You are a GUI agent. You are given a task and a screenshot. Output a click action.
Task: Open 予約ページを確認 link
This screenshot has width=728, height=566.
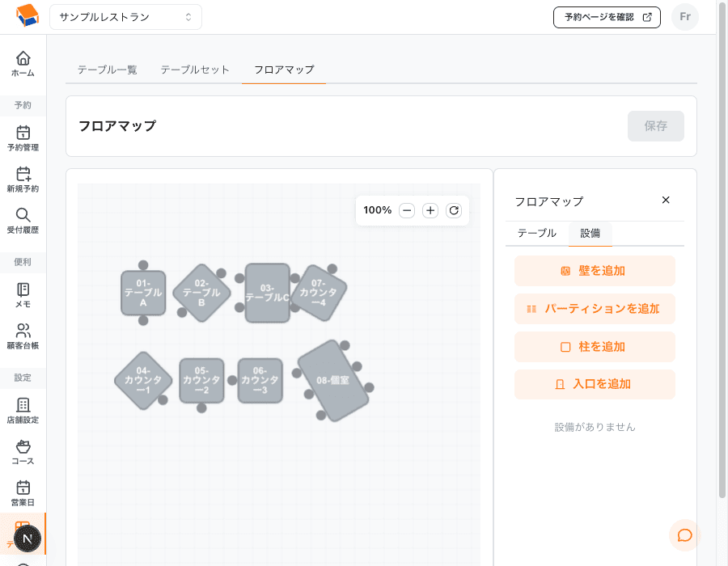coord(607,17)
